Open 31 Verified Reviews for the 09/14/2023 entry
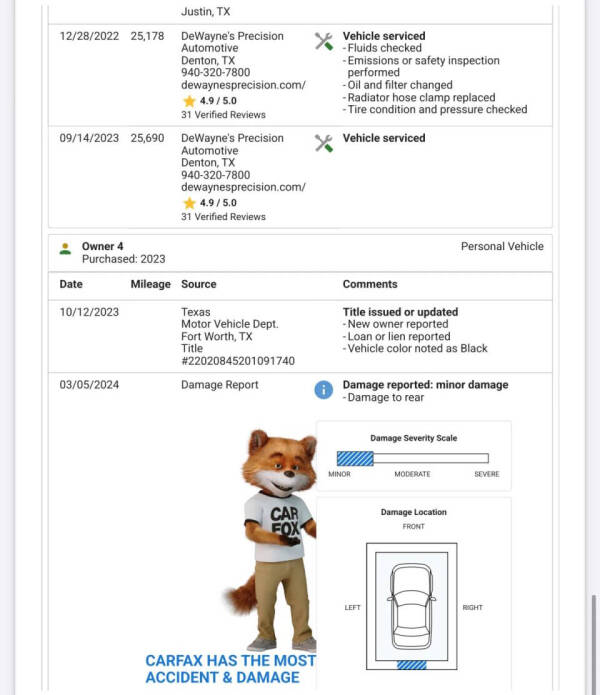 [x=223, y=217]
